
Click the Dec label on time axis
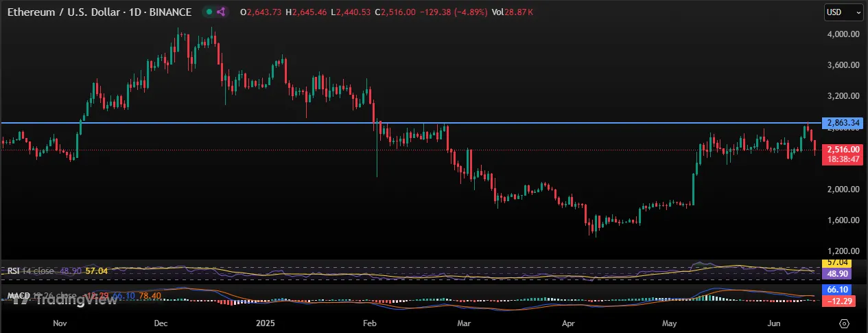point(162,322)
